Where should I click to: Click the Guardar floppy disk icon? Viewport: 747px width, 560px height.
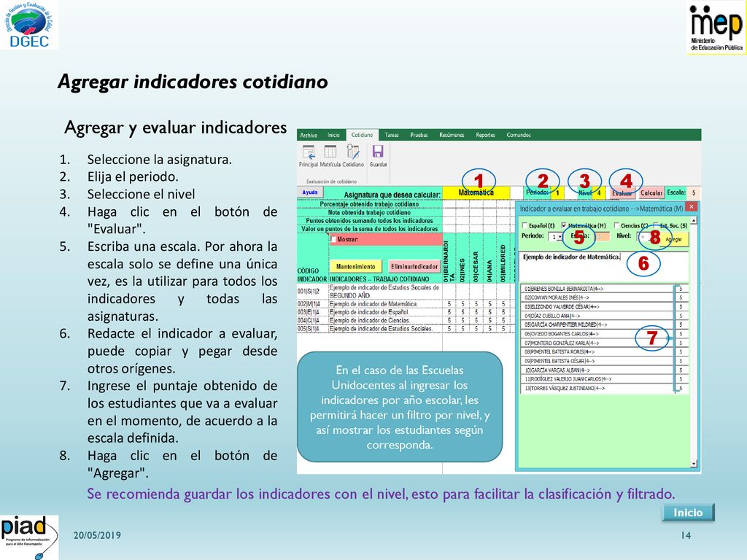pyautogui.click(x=378, y=152)
